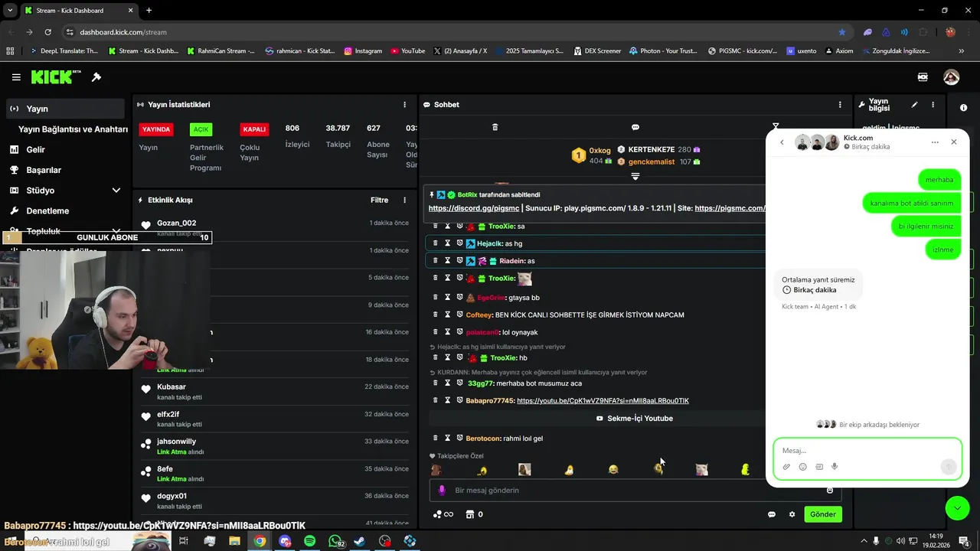Click the AÇIK Partnerlik status badge
Screen dimensions: 980x551
pos(201,129)
